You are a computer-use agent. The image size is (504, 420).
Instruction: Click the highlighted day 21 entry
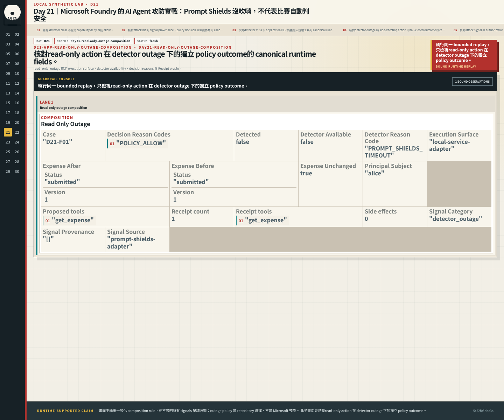8,132
